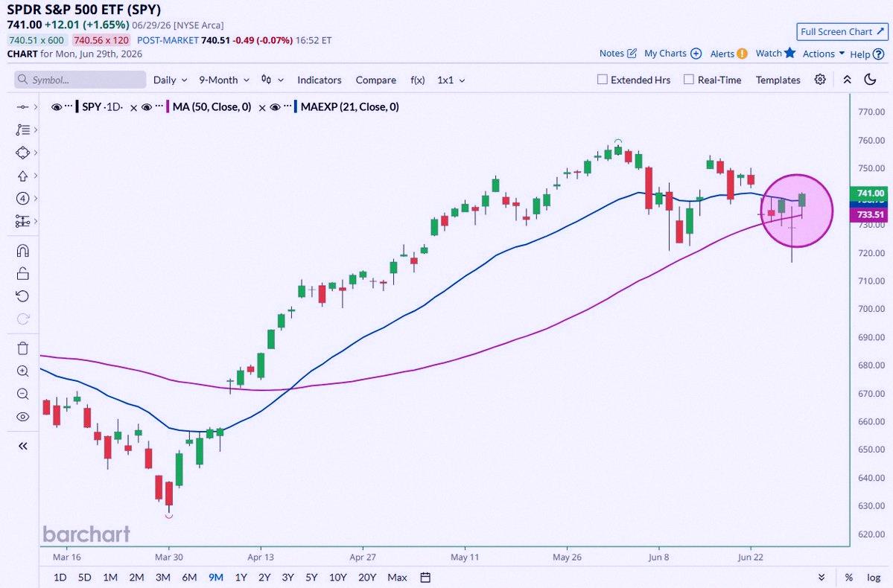Toggle log scale button
Image resolution: width=893 pixels, height=588 pixels.
[x=874, y=577]
